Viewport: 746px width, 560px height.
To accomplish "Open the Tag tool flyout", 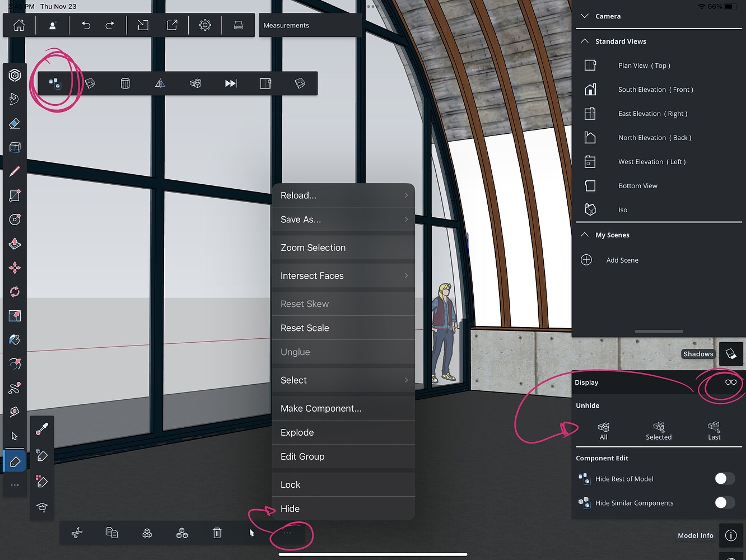I will (x=15, y=461).
